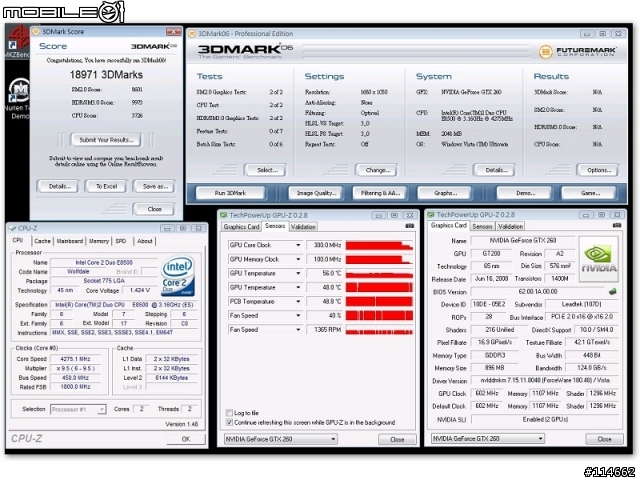Switch to the Mainboard tab in CPU-Z

(x=70, y=241)
